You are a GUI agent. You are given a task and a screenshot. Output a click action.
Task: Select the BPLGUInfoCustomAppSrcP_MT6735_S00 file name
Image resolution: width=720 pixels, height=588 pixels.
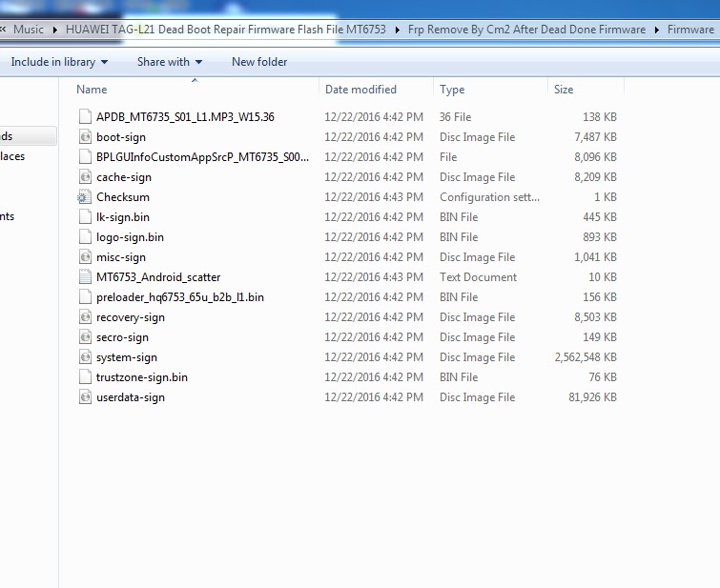(202, 157)
